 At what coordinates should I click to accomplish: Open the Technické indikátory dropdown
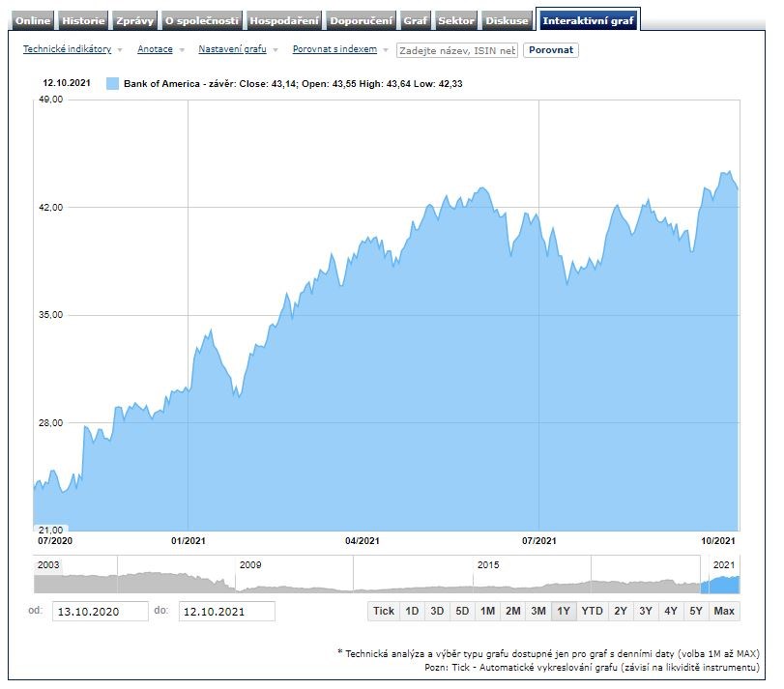67,49
